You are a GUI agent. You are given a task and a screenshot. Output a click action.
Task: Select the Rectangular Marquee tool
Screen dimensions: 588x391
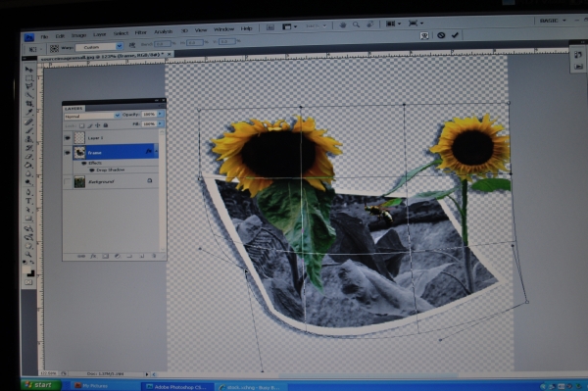point(28,78)
